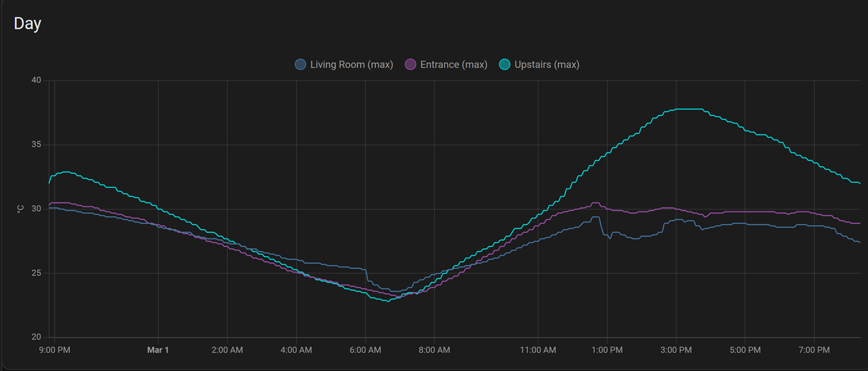Click the Upstairs legend color dot
The width and height of the screenshot is (868, 371).
tap(503, 64)
